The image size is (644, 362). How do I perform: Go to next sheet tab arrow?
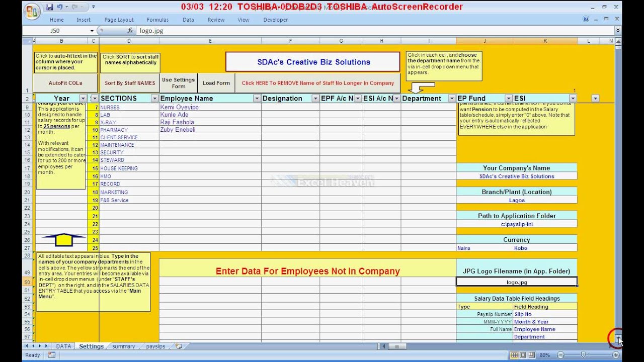[x=40, y=346]
